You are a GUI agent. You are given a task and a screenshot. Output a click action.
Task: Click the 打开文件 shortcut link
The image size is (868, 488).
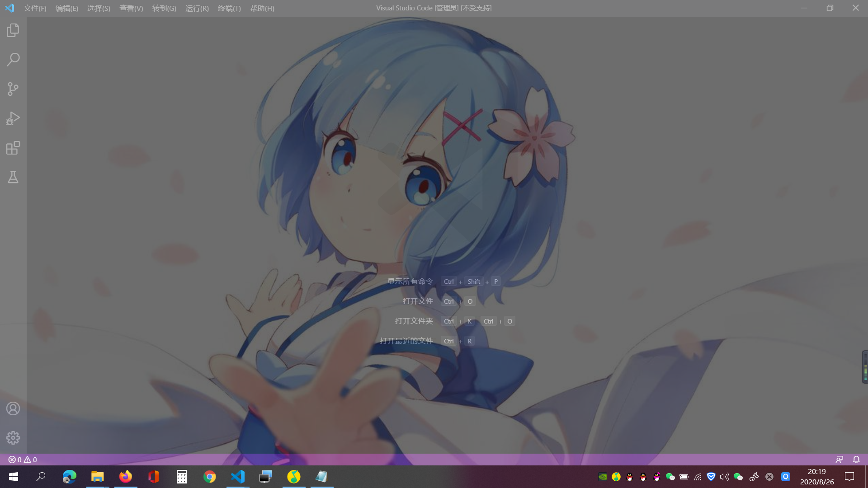(418, 301)
